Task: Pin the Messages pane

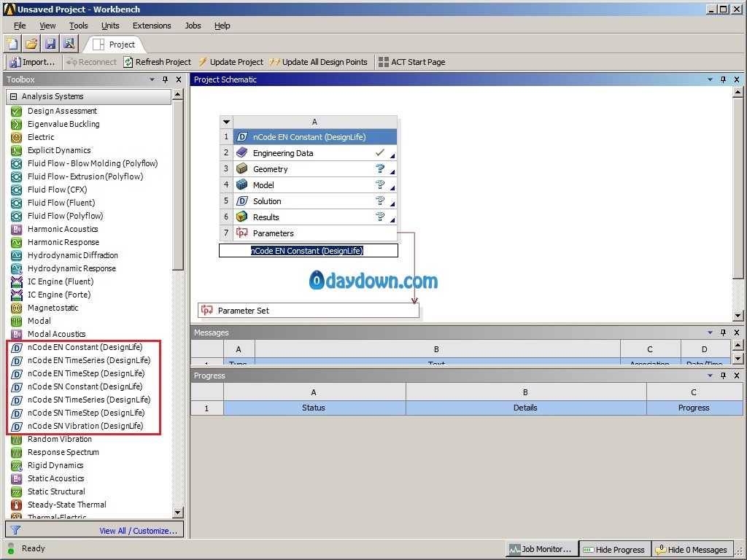Action: [x=723, y=332]
